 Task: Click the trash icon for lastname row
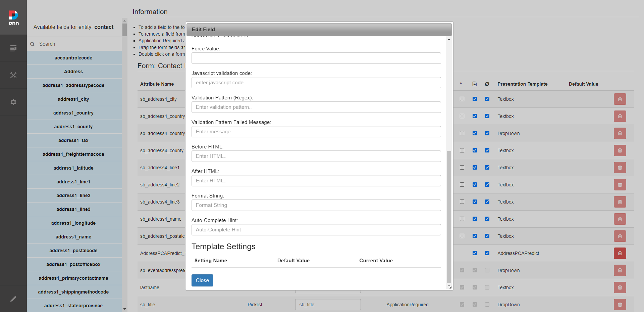pos(620,287)
